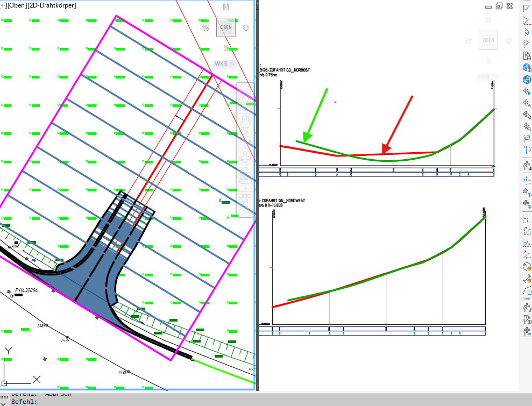The height and width of the screenshot is (406, 532).
Task: Click the bottom point marker hash icon
Action: pos(527,331)
